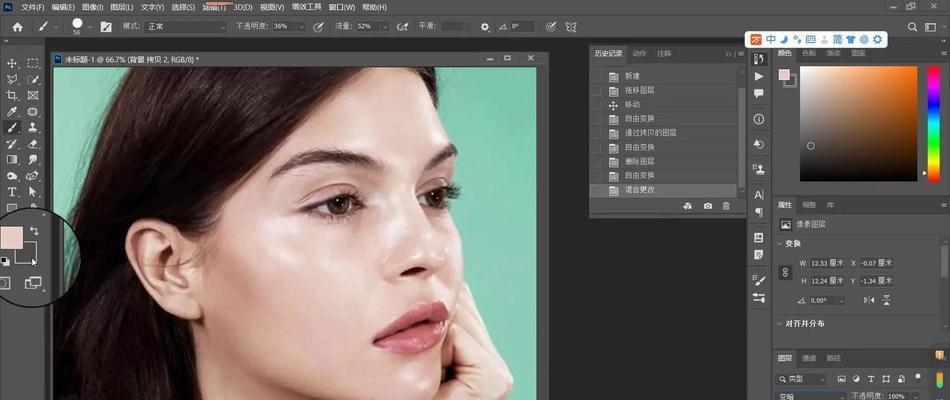Click the foreground color swatch in toolbox
The width and height of the screenshot is (950, 400).
12,238
